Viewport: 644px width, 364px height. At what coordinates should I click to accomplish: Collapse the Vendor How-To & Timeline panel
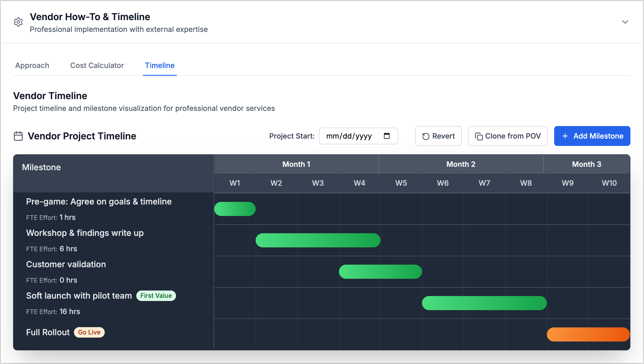(x=625, y=22)
